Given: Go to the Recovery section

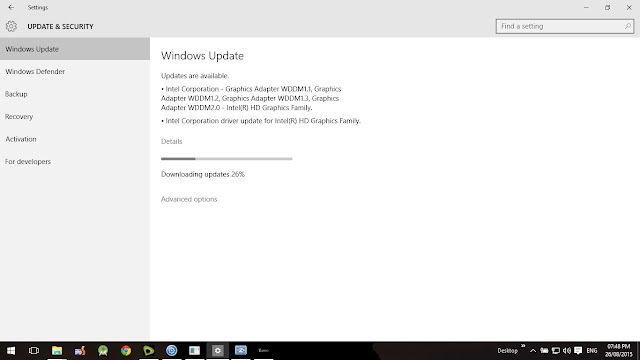Looking at the screenshot, I should 75,116.
